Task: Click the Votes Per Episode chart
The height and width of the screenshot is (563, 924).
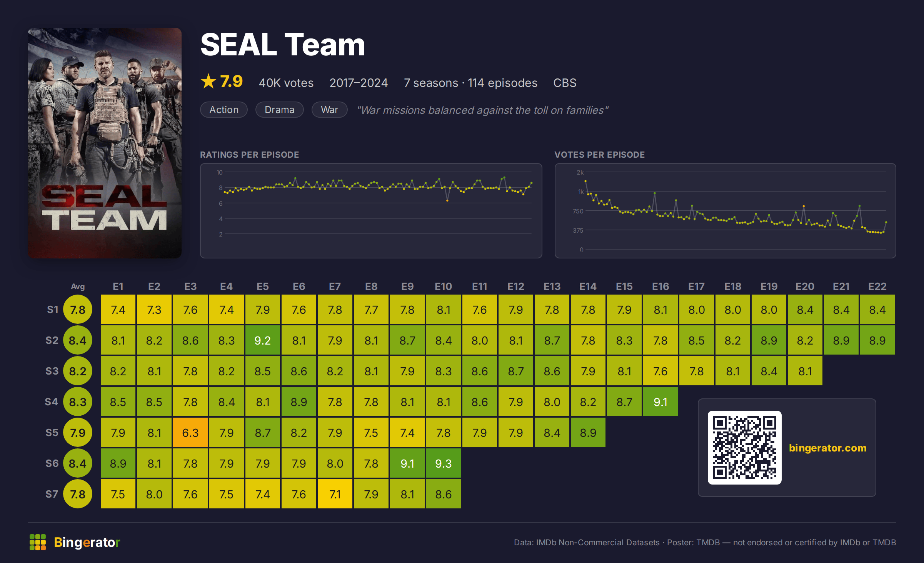Action: pos(726,211)
